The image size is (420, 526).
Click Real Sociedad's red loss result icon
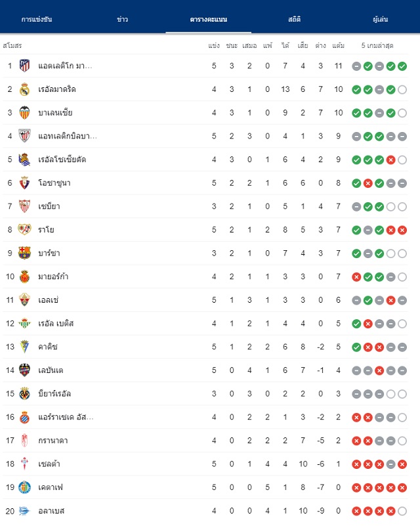pos(391,160)
